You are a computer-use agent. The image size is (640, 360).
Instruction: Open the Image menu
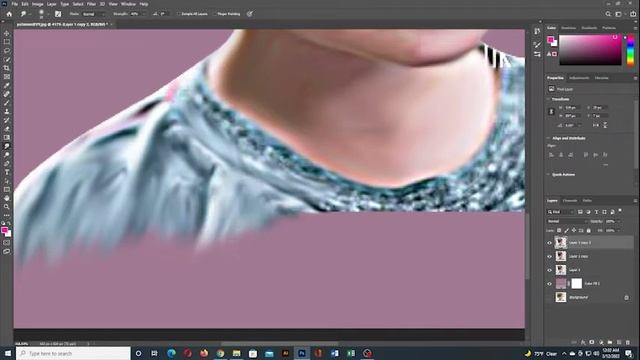tap(38, 4)
